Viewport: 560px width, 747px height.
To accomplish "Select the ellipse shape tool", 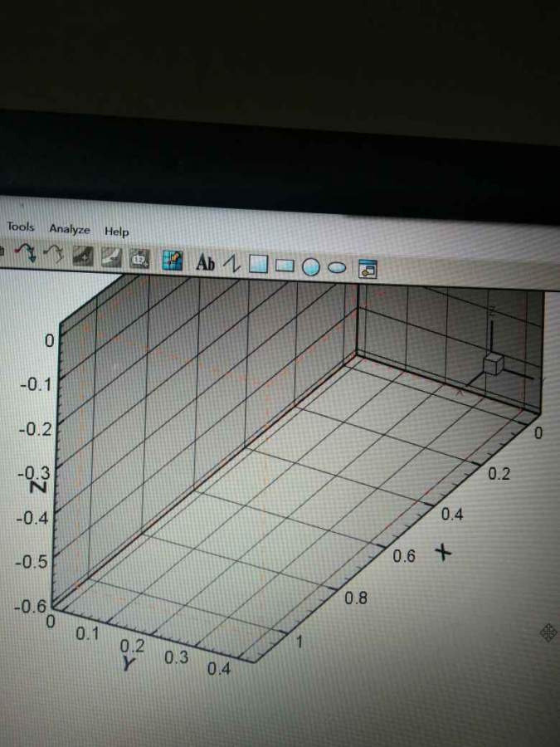I will pos(337,268).
